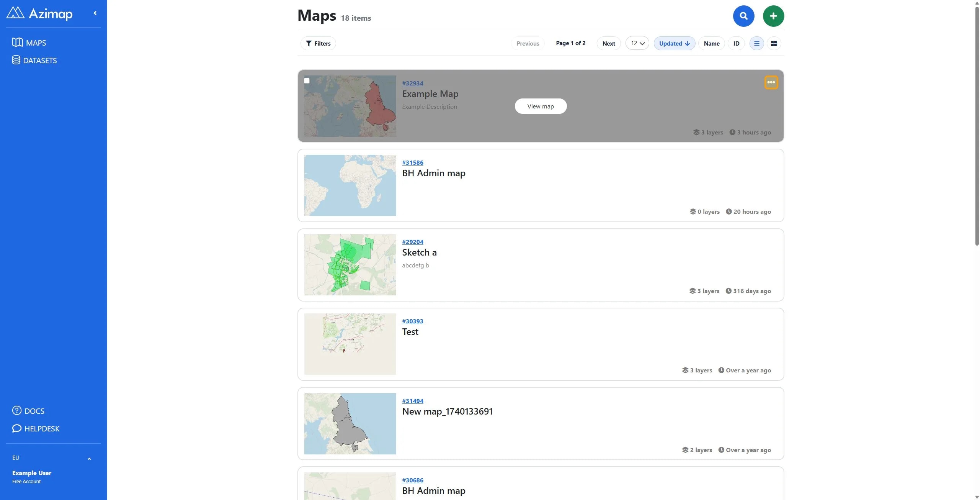980x500 pixels.
Task: Open the DATASETS section in sidebar
Action: [34, 60]
